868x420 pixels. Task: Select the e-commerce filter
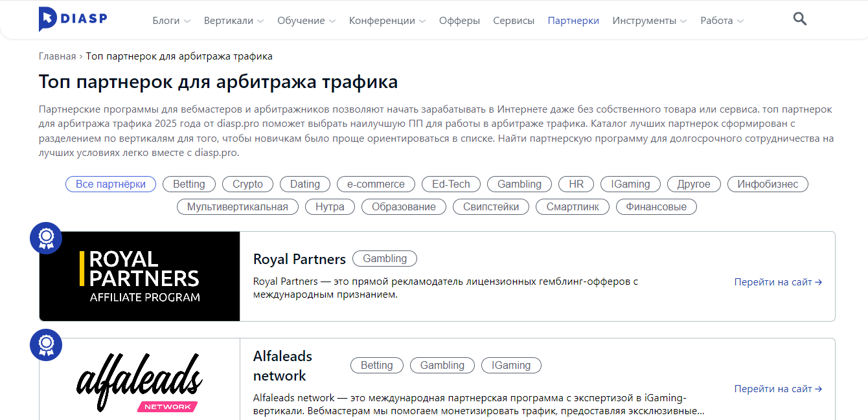click(376, 184)
